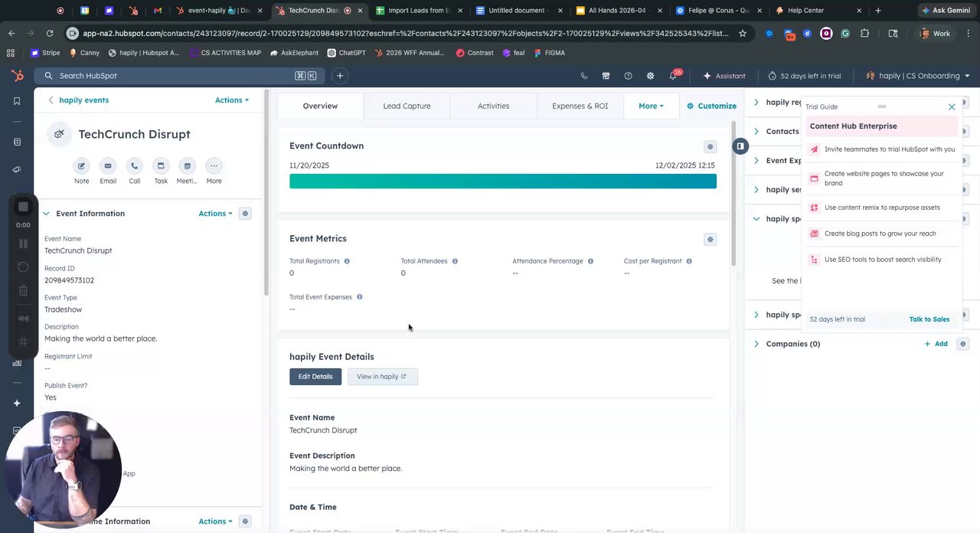Click the Edit Details button
980x533 pixels.
315,377
